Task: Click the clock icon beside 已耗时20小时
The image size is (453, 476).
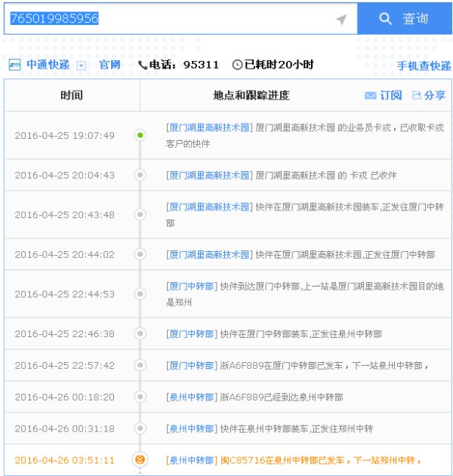Action: (237, 66)
